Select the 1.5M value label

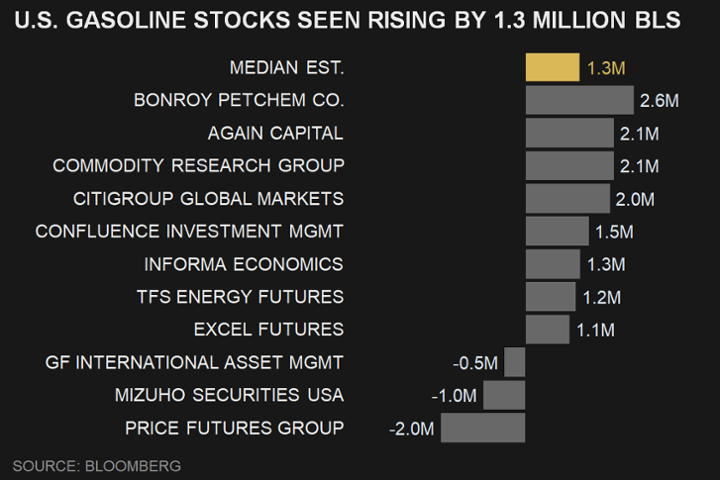click(x=614, y=232)
